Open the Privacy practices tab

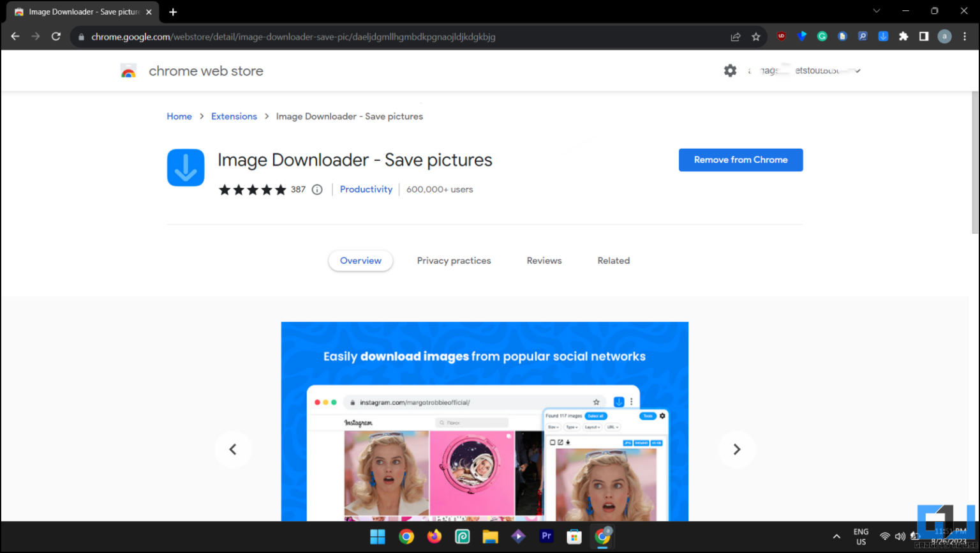point(454,261)
